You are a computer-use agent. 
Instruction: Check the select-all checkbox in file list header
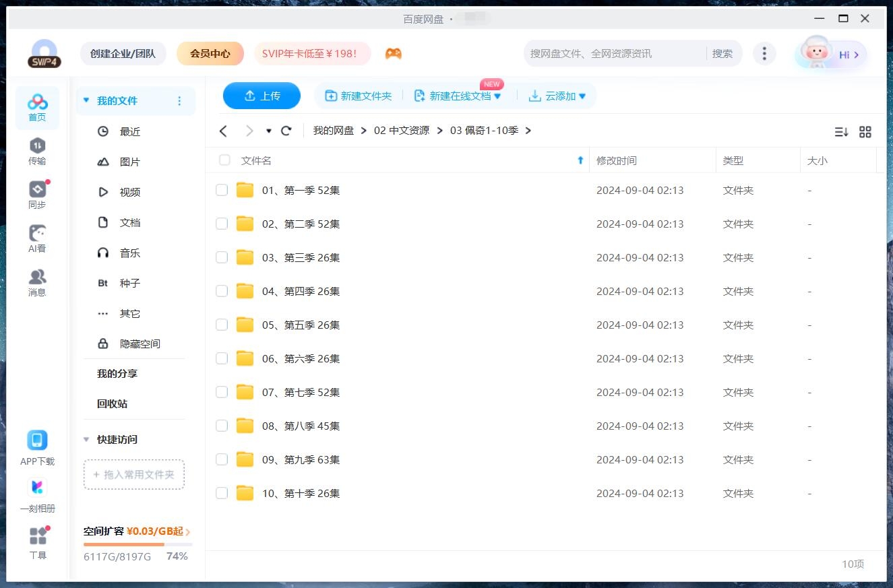[x=224, y=160]
